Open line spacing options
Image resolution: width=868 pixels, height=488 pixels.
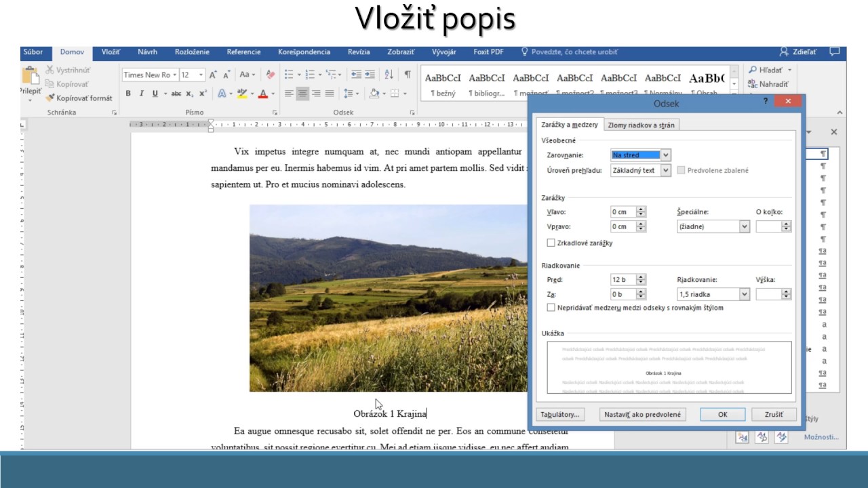351,94
